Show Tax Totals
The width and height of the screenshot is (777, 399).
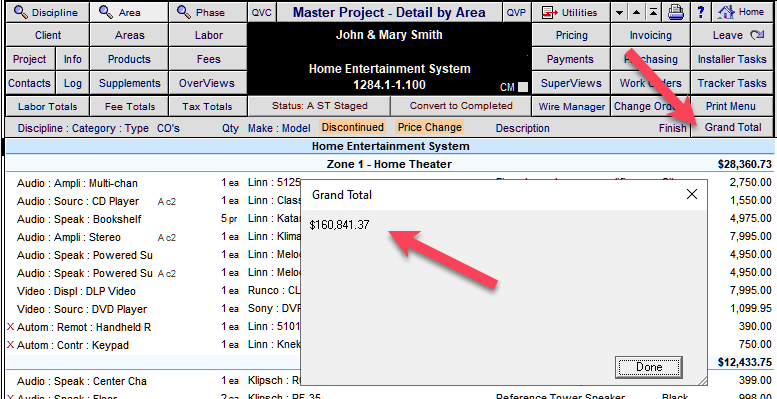pyautogui.click(x=208, y=106)
